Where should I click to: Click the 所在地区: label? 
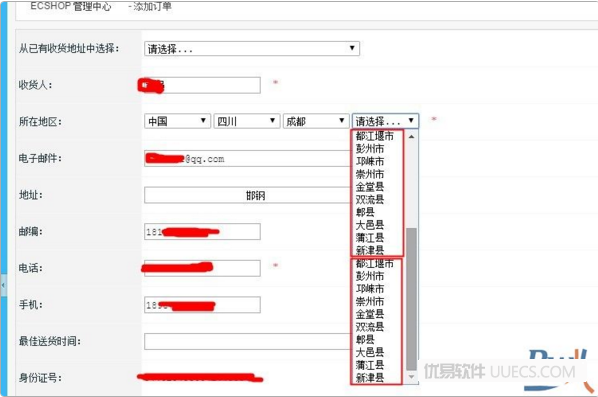40,122
